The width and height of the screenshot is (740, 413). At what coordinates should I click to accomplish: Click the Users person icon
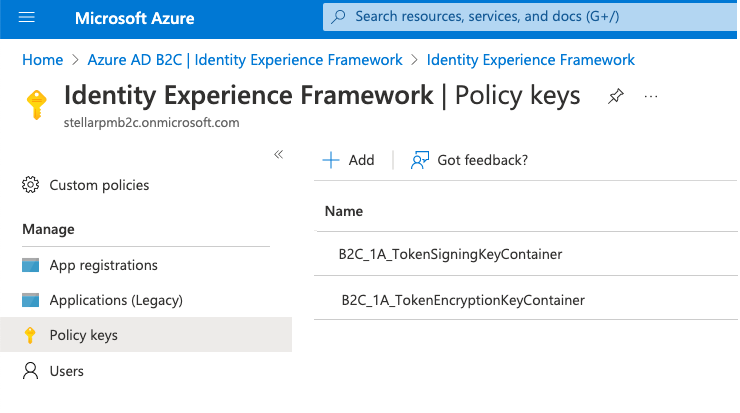pyautogui.click(x=30, y=371)
